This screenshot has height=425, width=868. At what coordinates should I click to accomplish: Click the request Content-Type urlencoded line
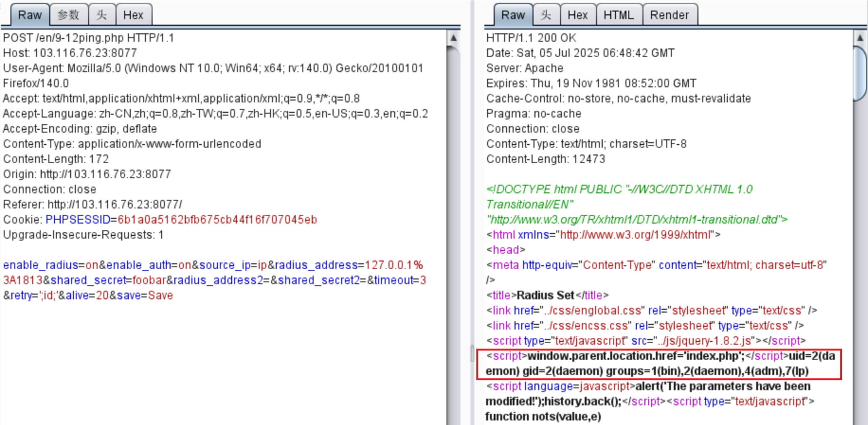coord(132,144)
